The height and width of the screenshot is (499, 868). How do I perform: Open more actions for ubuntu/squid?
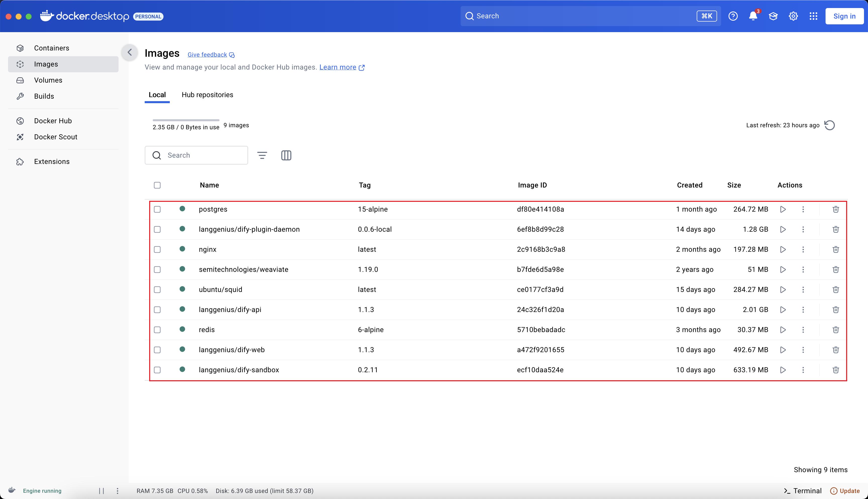coord(803,290)
